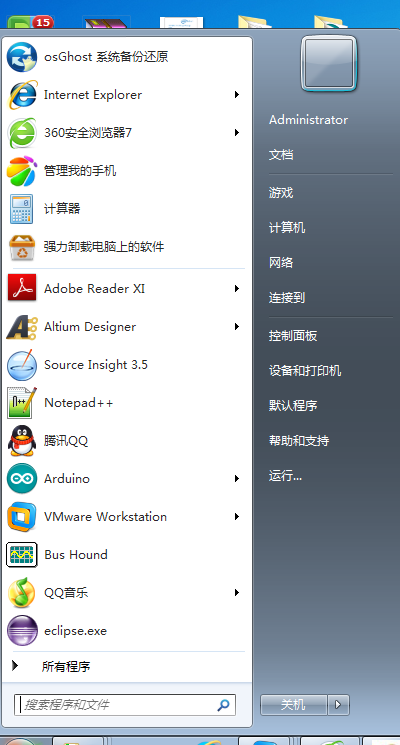Open the 运行... link
Viewport: 400px width, 745px height.
[286, 476]
